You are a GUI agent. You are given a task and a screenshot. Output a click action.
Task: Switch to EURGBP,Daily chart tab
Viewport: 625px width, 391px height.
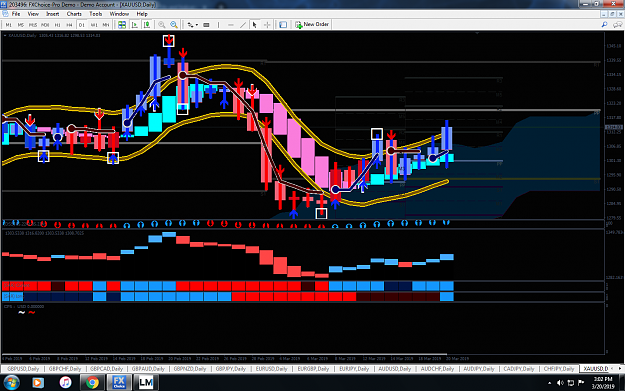pos(313,369)
